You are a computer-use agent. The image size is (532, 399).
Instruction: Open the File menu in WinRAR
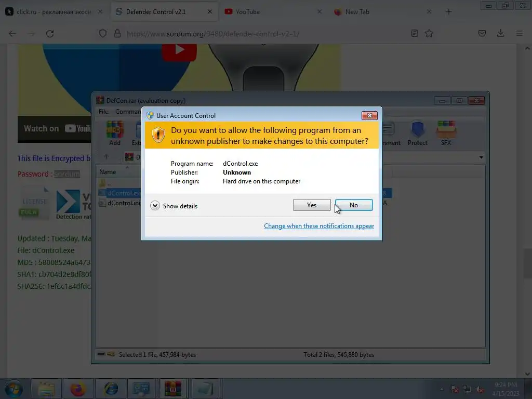click(x=103, y=112)
